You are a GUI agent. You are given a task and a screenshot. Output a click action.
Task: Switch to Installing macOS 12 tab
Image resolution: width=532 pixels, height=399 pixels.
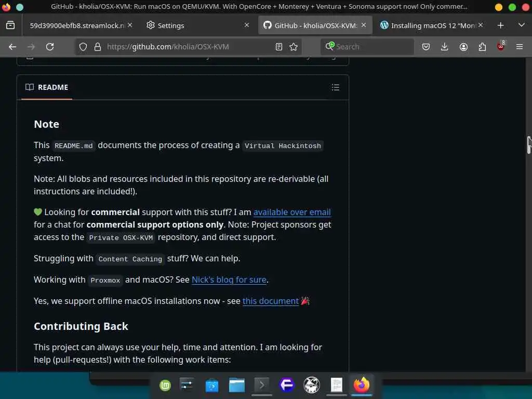tap(431, 25)
